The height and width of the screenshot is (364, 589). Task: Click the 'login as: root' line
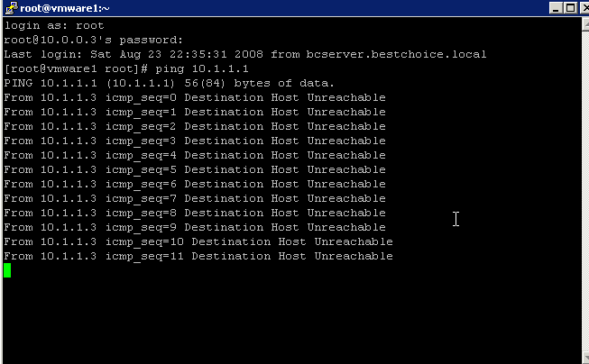(x=54, y=25)
